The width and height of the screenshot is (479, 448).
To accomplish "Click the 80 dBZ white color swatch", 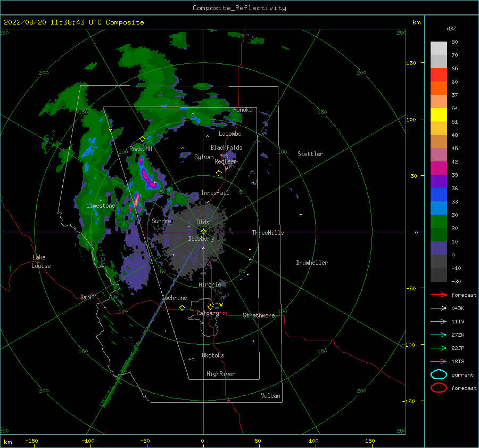I will pyautogui.click(x=439, y=48).
